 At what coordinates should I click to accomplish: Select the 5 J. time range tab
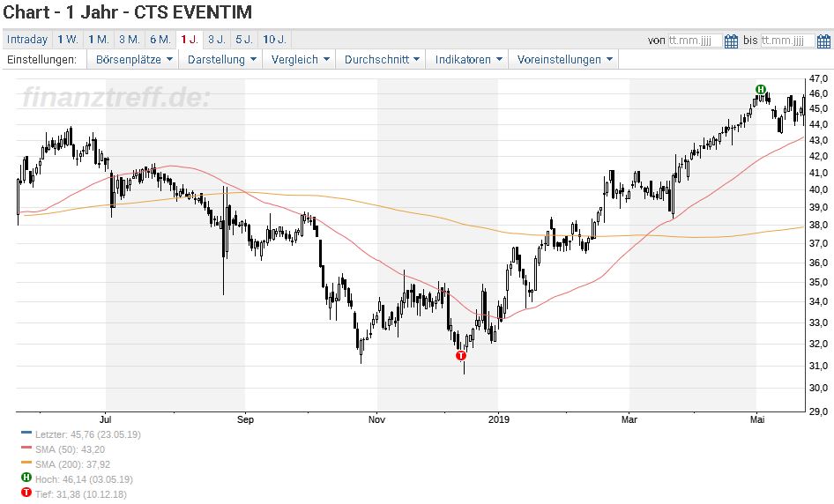244,40
